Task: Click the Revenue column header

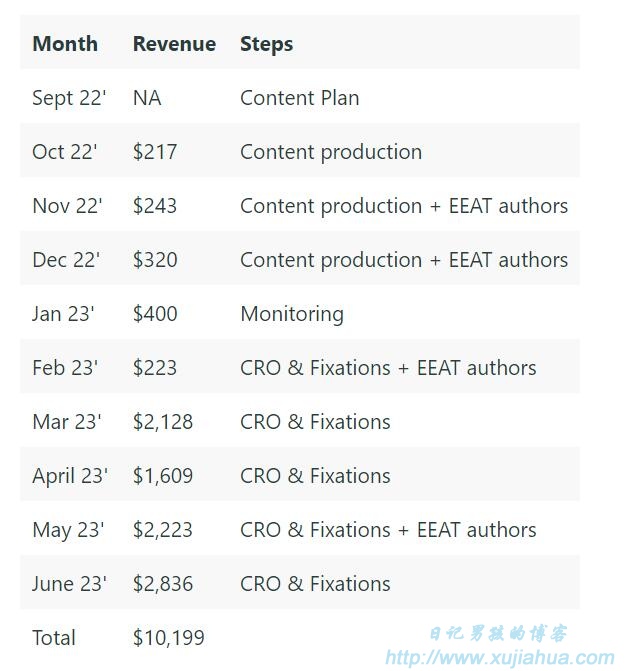Action: click(174, 44)
